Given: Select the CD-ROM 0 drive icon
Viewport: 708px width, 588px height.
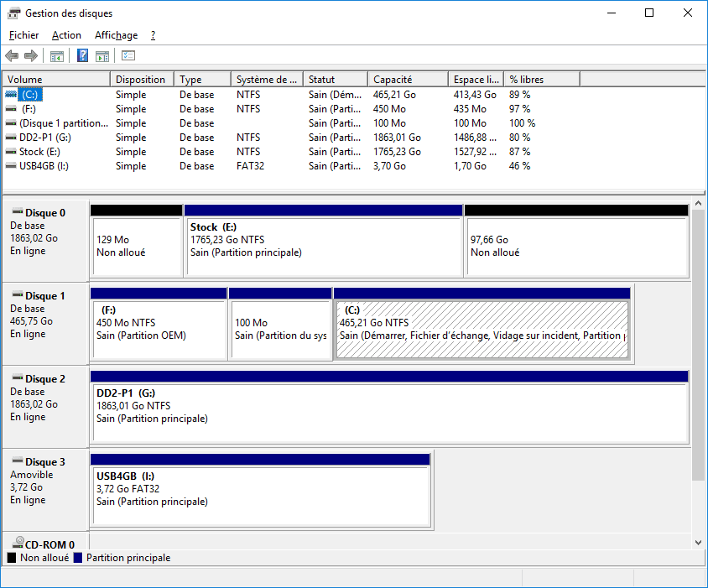Looking at the screenshot, I should pyautogui.click(x=17, y=544).
